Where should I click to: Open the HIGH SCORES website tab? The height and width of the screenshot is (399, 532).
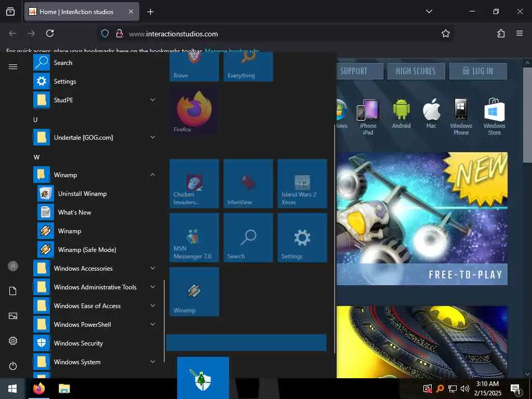tap(416, 71)
